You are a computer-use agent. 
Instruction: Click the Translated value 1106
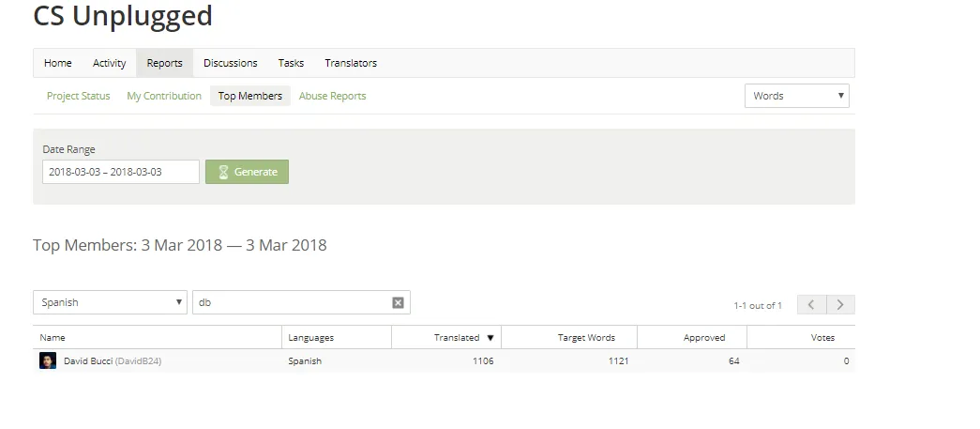click(483, 360)
